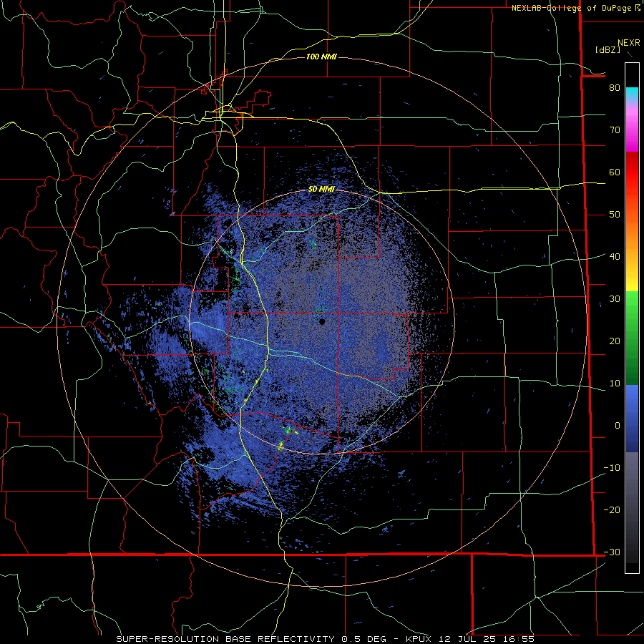Select the 40 value on dBZ scale
Screen dimensions: 644x644
click(x=615, y=257)
